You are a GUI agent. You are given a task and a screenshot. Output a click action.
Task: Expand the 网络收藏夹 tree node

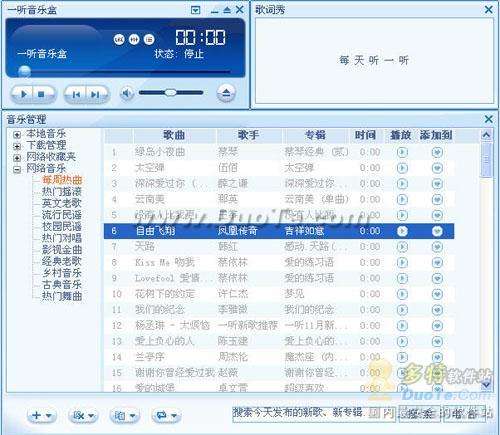(x=17, y=158)
